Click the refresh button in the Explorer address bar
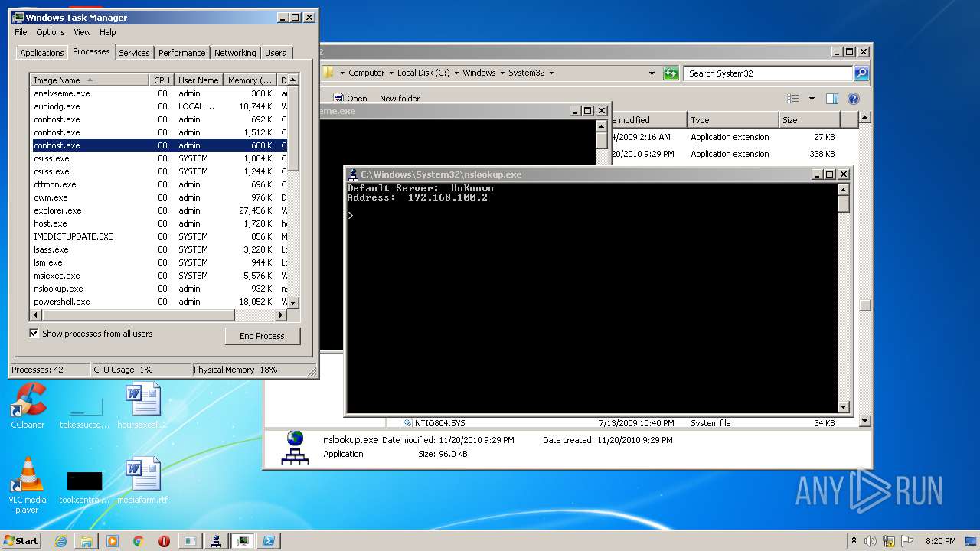 point(671,73)
